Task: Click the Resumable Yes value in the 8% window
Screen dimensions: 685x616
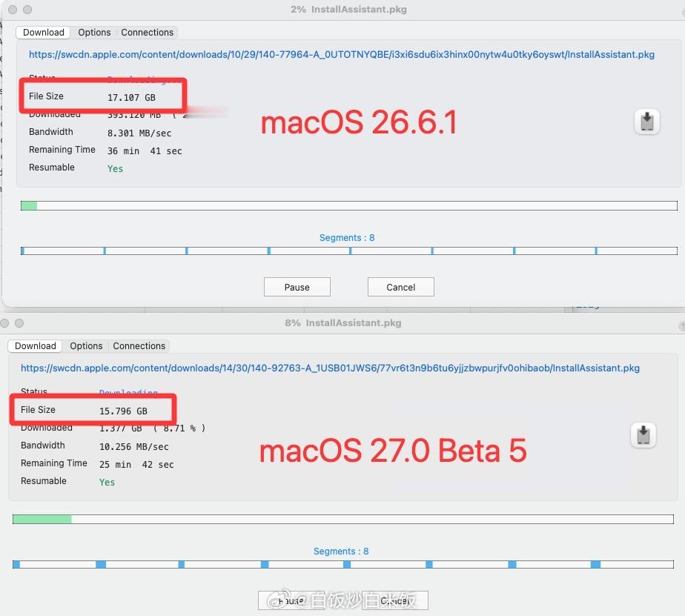Action: (x=107, y=483)
